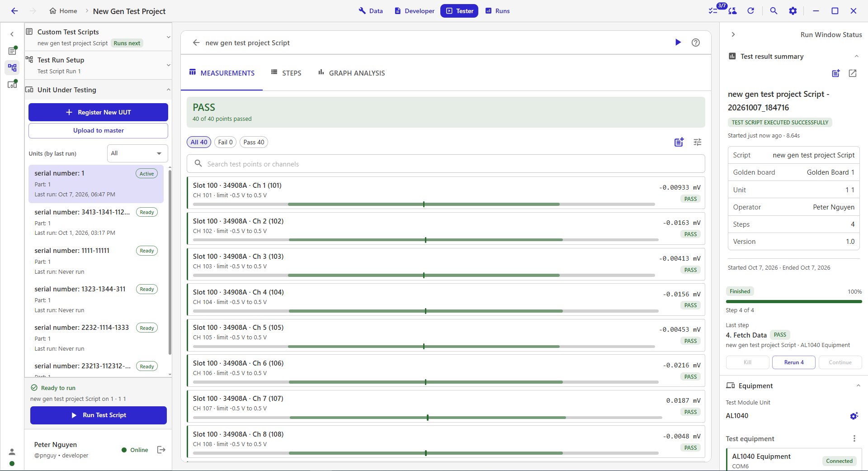This screenshot has width=868, height=471.
Task: Open the Runs mode tab
Action: pos(497,11)
